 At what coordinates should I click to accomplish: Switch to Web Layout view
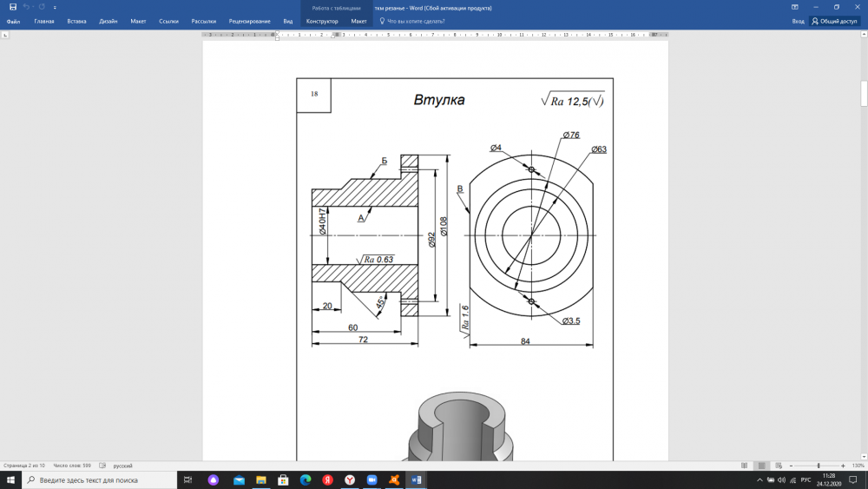click(779, 466)
